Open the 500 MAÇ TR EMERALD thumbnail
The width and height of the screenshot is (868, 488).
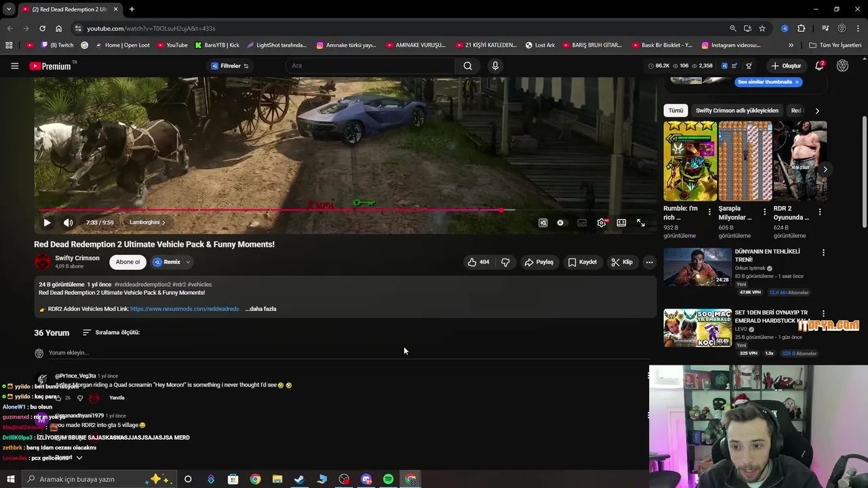point(697,327)
